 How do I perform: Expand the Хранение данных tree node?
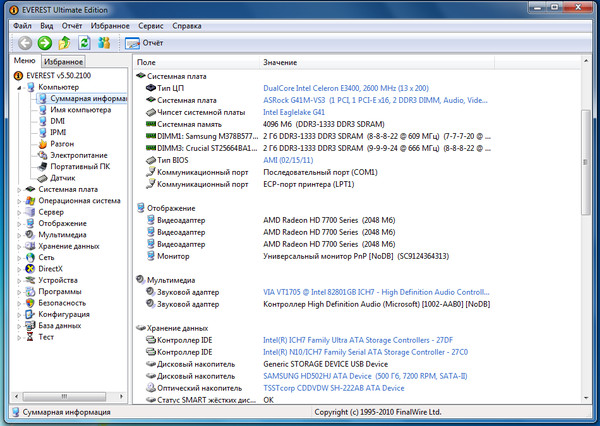pyautogui.click(x=19, y=246)
